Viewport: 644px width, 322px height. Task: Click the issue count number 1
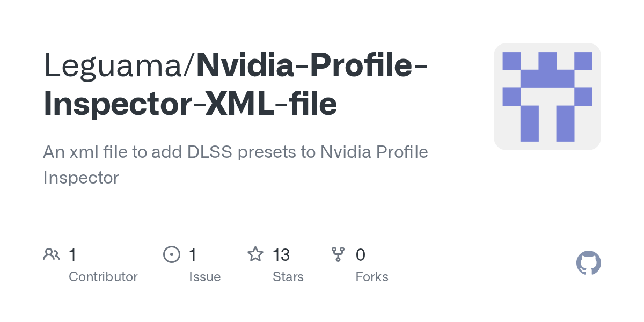point(193,254)
